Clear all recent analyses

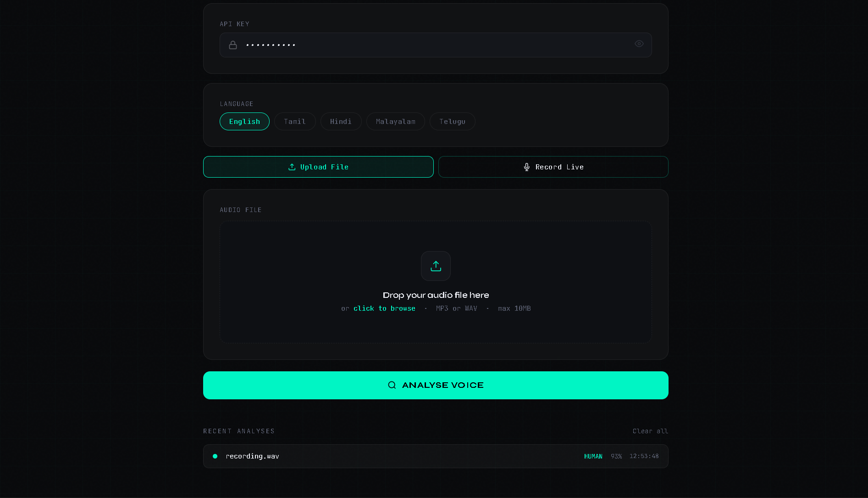pyautogui.click(x=650, y=431)
